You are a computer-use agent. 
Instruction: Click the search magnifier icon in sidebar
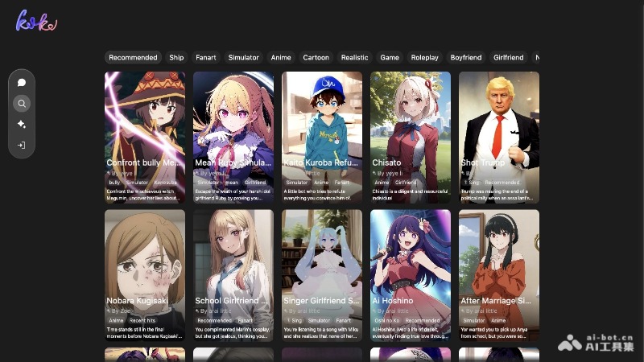pyautogui.click(x=22, y=104)
